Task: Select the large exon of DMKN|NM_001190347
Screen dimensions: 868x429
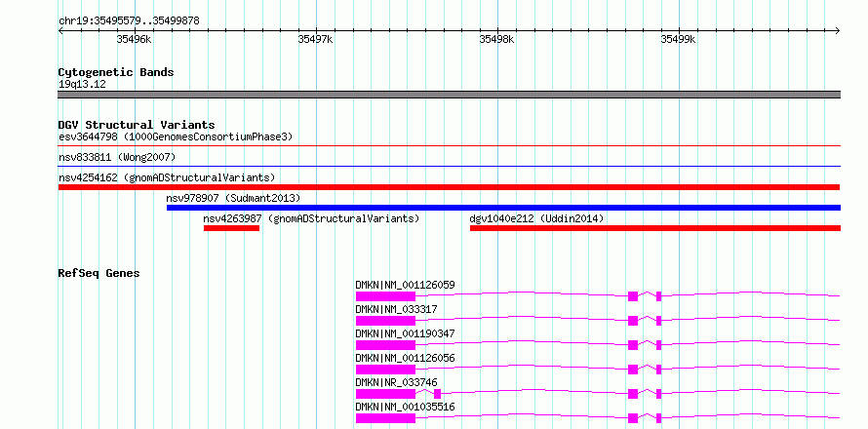Action: [385, 345]
